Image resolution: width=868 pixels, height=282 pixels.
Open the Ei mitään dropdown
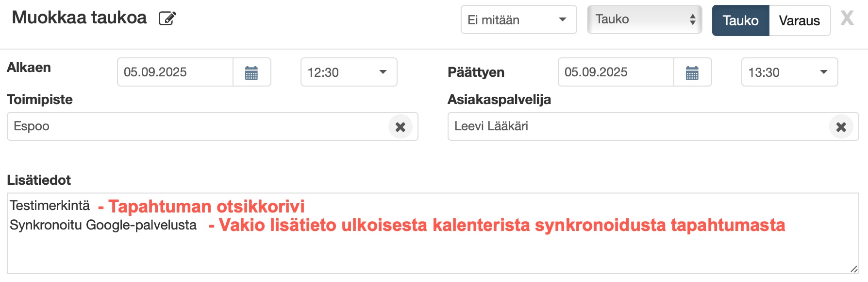(x=518, y=20)
